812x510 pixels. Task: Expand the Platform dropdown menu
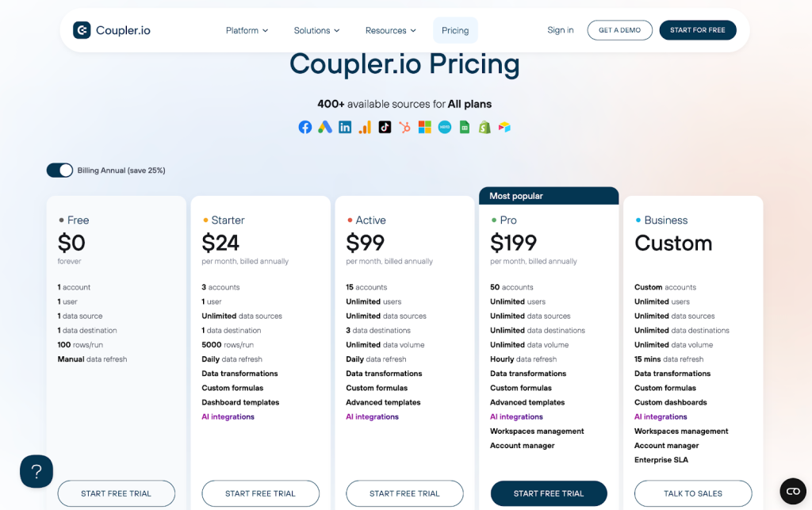[x=247, y=30]
